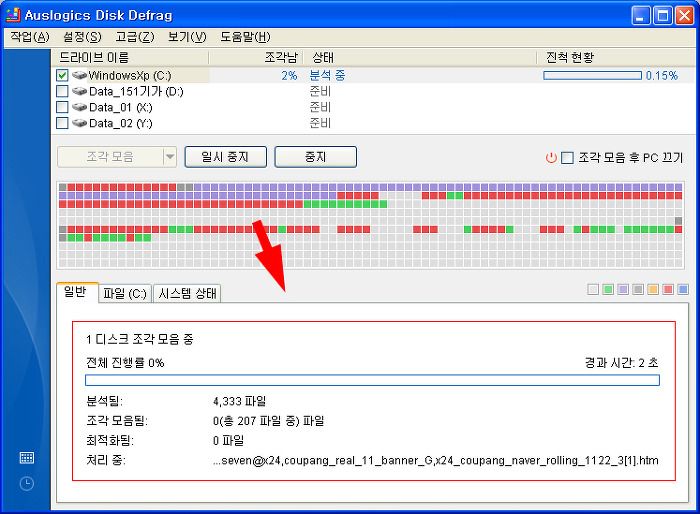Switch to the 파일 (C:) tab
Screen dimensions: 700x514
coord(125,294)
